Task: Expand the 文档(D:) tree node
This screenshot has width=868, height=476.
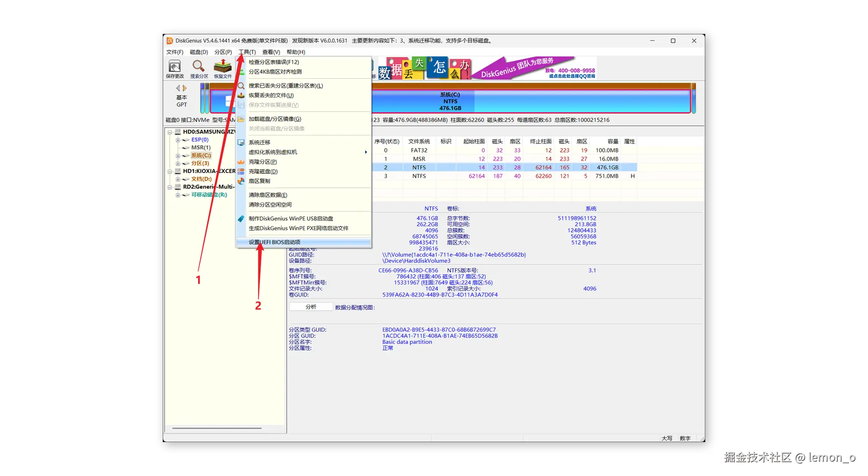Action: [x=178, y=179]
